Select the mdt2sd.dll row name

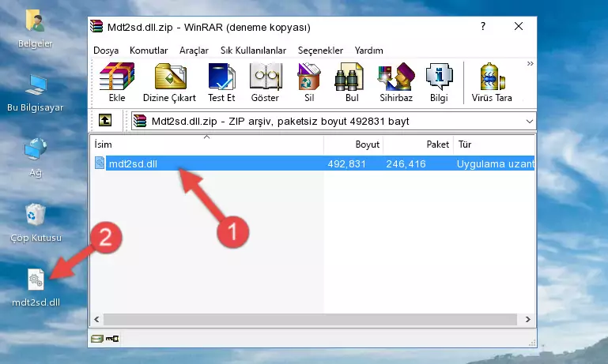tap(133, 163)
